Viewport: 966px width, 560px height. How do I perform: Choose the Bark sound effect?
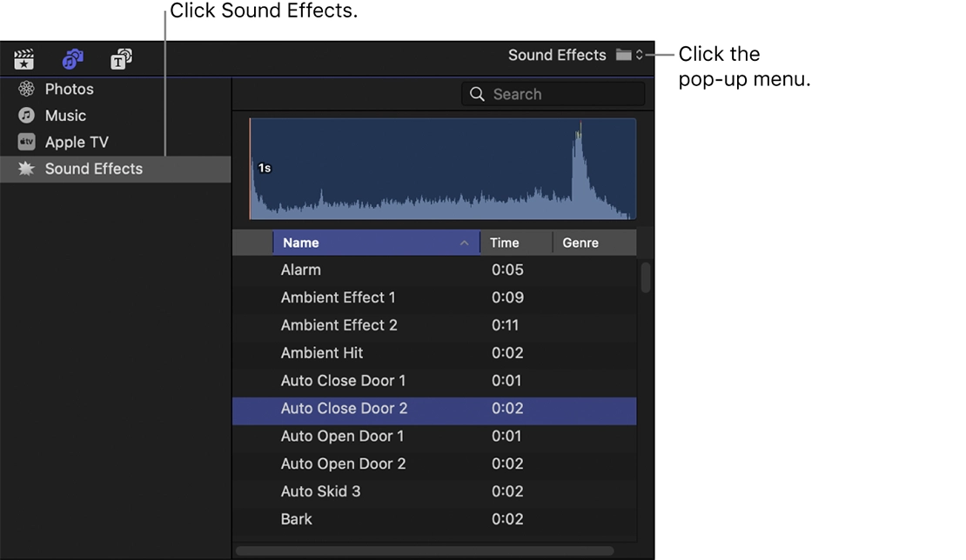[x=296, y=519]
